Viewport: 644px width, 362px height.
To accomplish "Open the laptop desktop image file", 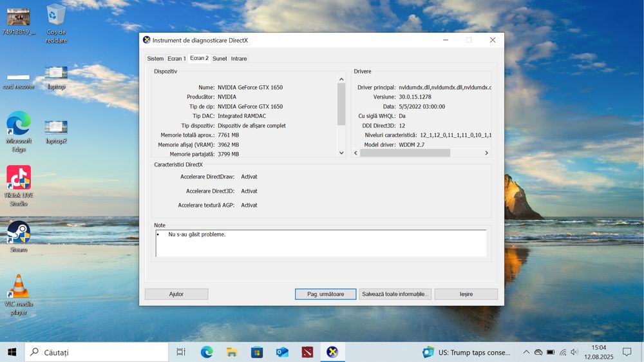I will [x=56, y=77].
